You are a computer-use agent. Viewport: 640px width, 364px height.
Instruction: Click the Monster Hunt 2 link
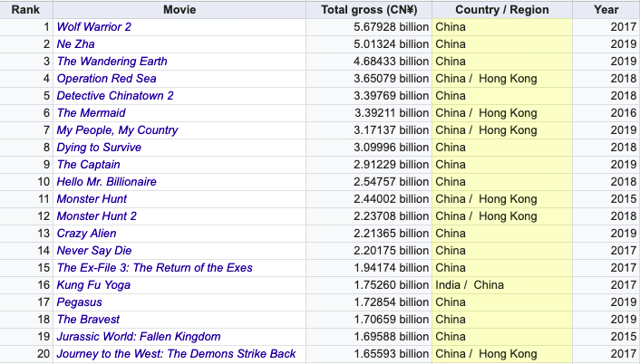point(96,216)
